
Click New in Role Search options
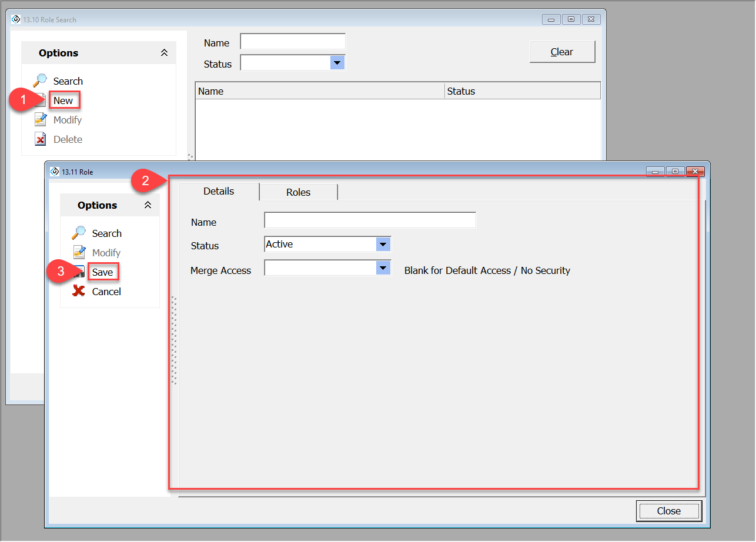[63, 101]
